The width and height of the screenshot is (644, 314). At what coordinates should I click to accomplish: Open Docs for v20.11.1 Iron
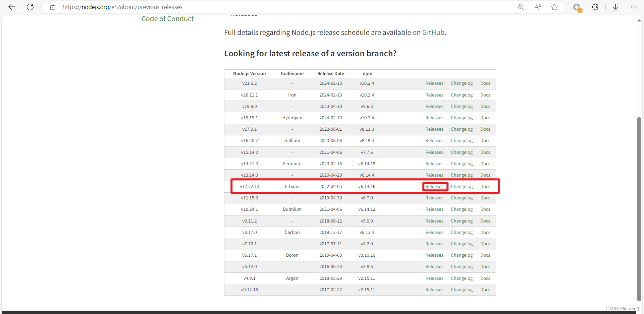(485, 95)
